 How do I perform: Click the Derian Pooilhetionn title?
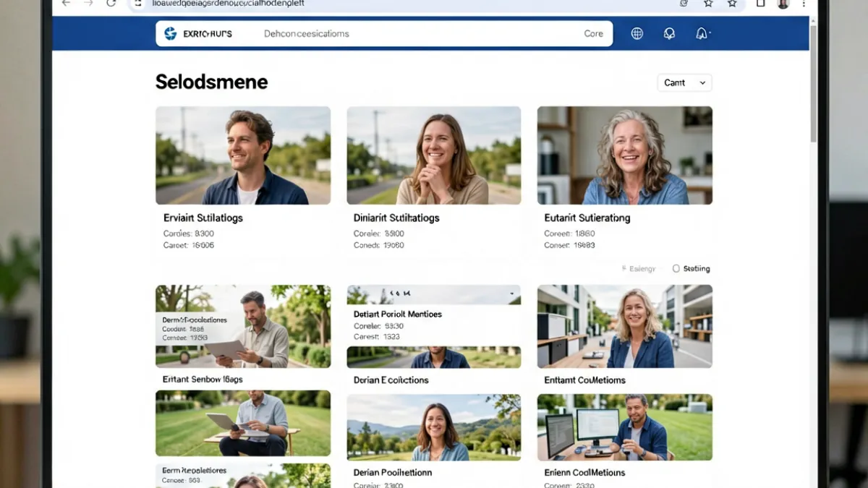click(393, 473)
